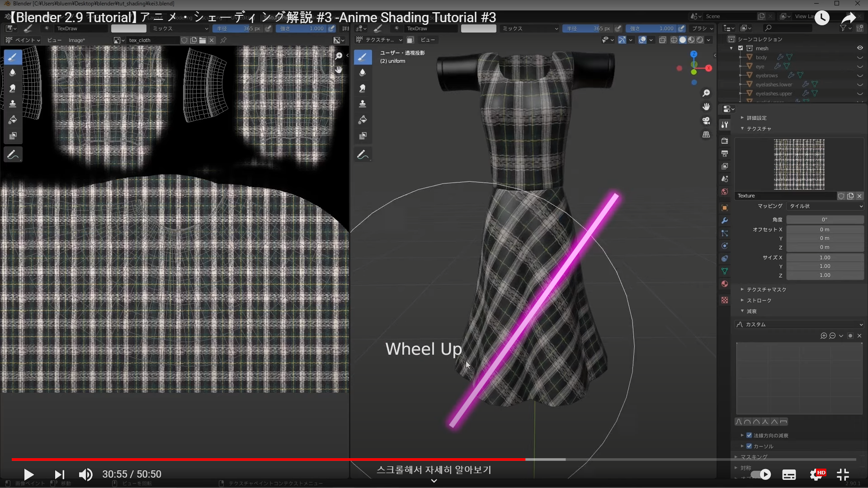Select the Mask tool in 3D viewport
Screen dimensions: 868x488
tap(362, 136)
